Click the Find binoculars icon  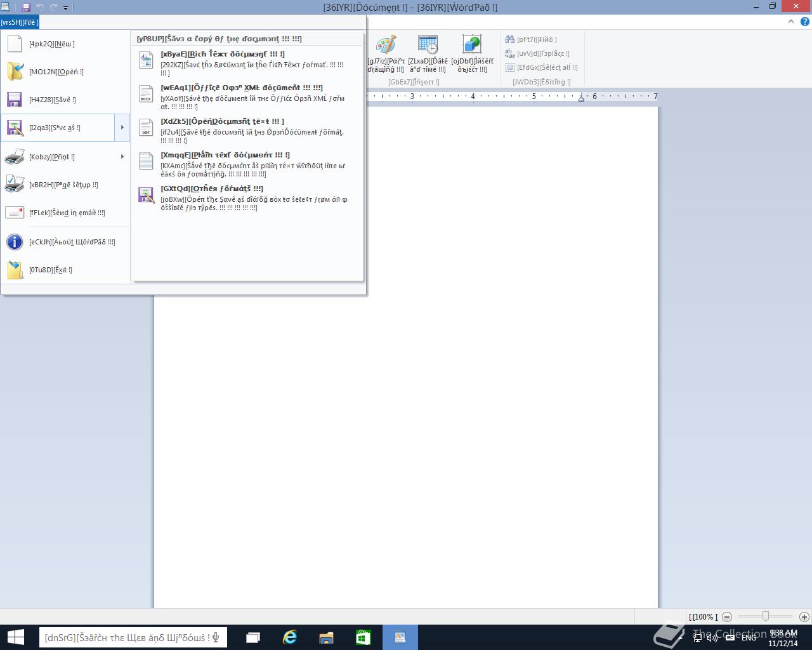point(509,39)
